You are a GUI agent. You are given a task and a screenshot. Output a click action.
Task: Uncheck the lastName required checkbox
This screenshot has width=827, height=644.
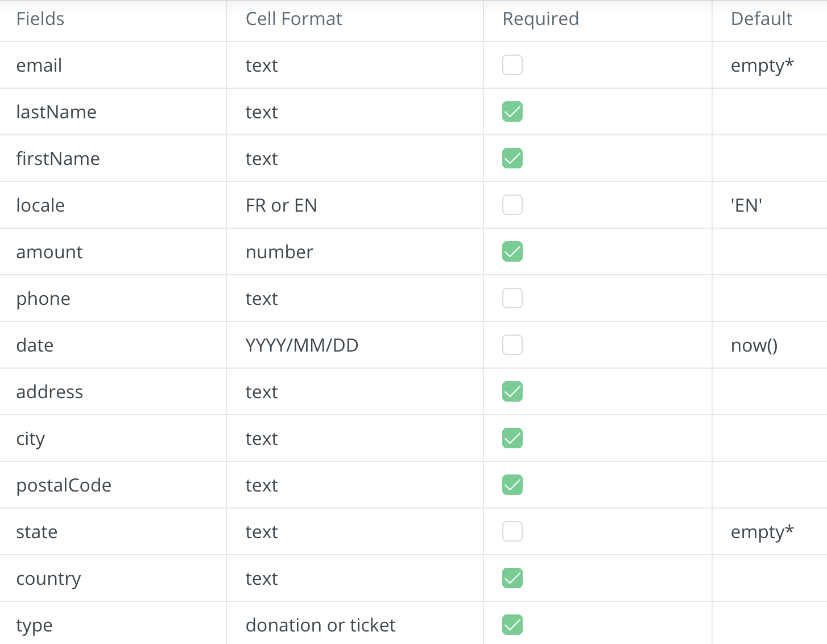pos(512,112)
